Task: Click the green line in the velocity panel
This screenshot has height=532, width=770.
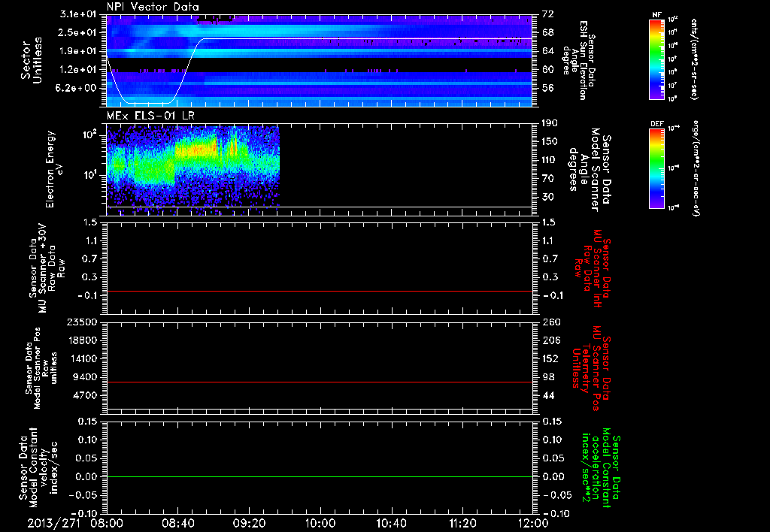Action: pos(320,476)
